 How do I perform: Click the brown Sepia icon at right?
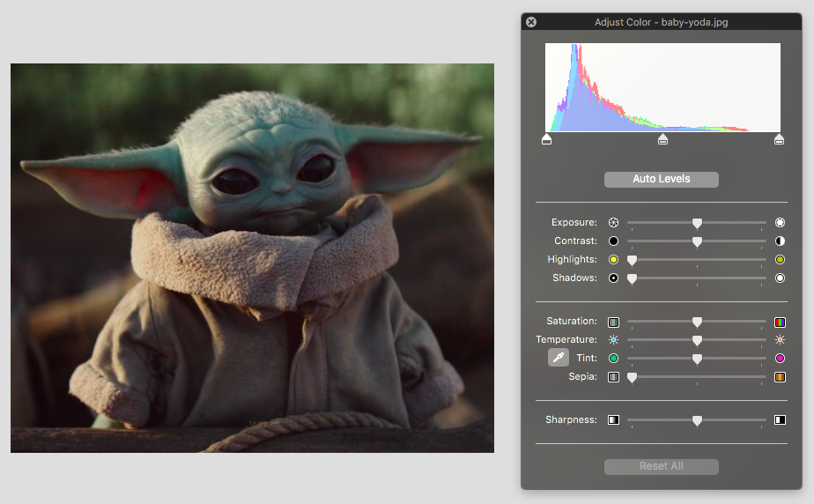780,377
